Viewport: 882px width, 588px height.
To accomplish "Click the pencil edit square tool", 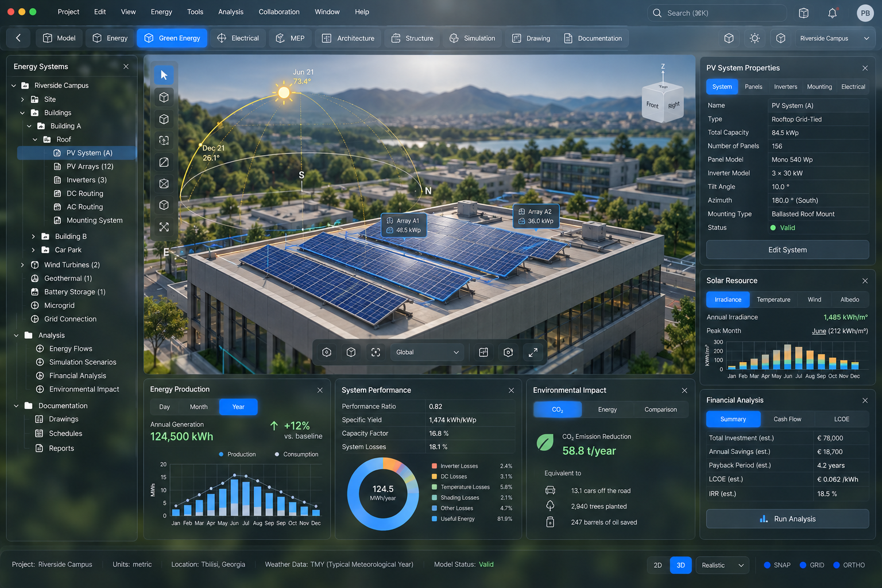I will pyautogui.click(x=164, y=163).
